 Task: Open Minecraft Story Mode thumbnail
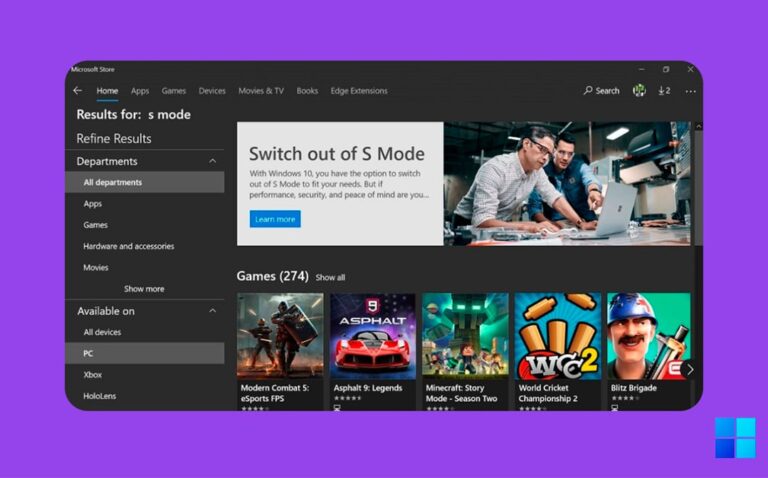click(465, 336)
